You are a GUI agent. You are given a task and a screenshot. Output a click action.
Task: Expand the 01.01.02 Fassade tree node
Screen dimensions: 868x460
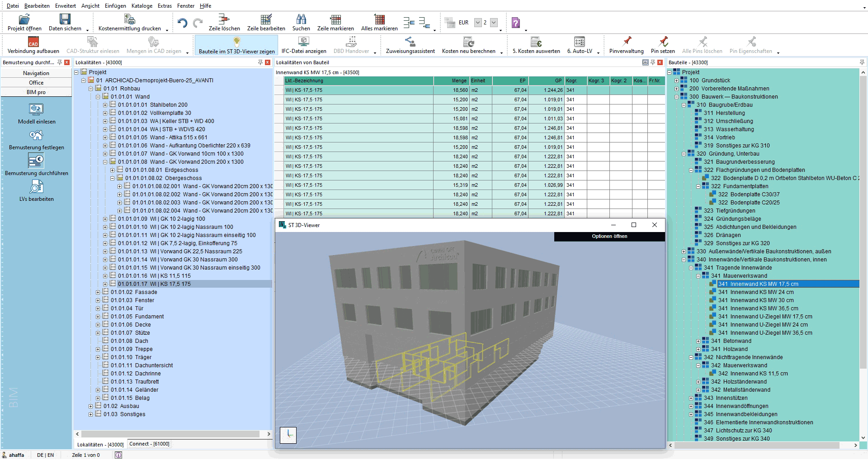point(98,292)
